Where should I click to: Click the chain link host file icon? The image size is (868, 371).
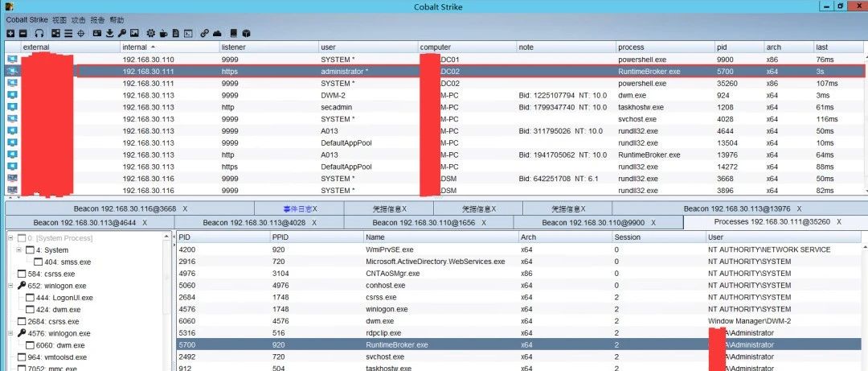click(x=204, y=33)
